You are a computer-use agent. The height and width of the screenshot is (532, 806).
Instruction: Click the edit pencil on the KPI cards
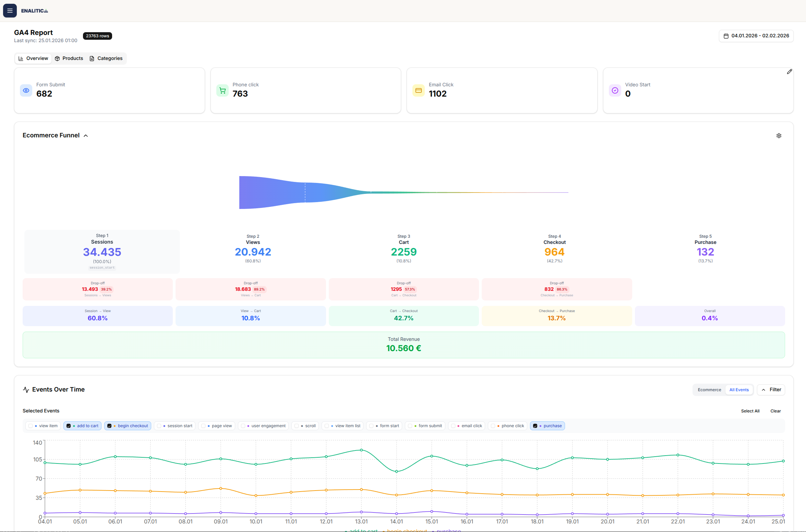(790, 71)
